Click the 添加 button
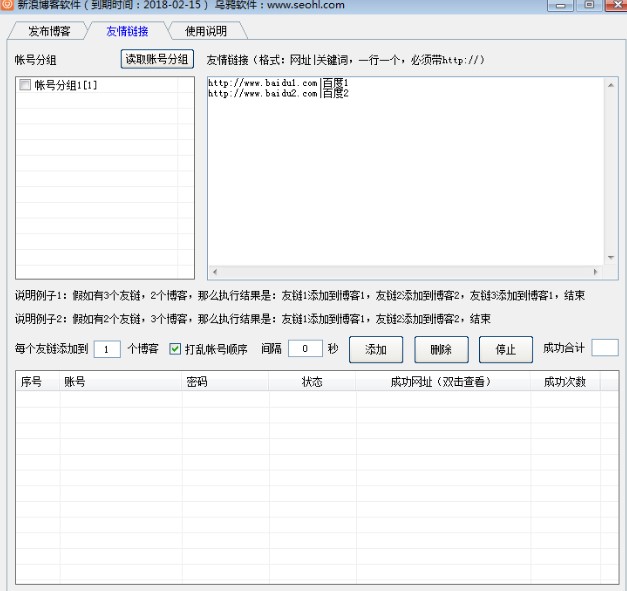The image size is (627, 591). click(x=375, y=349)
